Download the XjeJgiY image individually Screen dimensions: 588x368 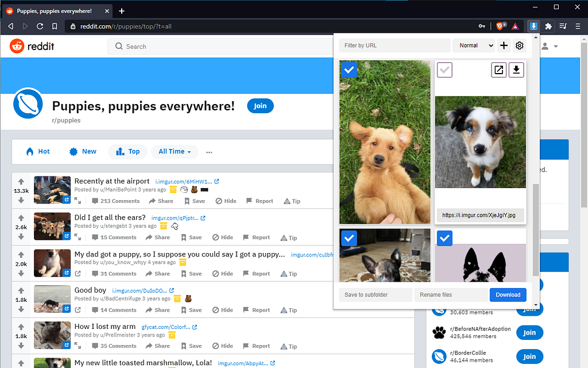point(516,70)
